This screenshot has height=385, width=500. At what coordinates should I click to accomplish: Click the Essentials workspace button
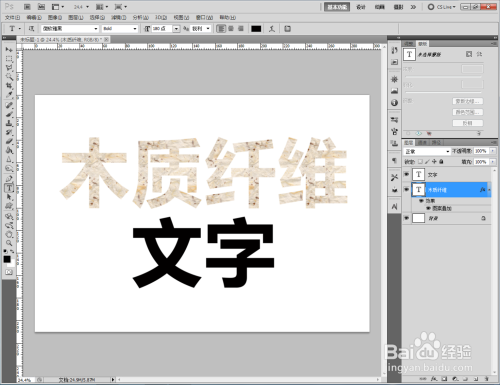pos(337,7)
